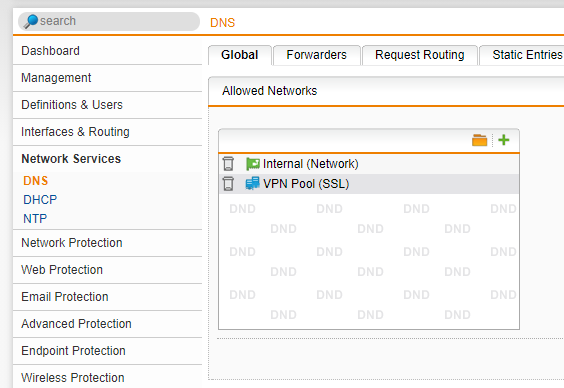
Task: Remove VPN Pool (SSL) via trash icon
Action: tap(228, 184)
